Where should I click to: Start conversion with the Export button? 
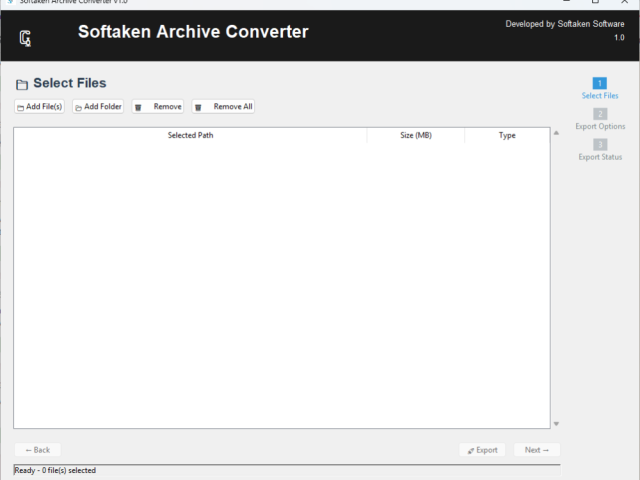click(x=482, y=450)
